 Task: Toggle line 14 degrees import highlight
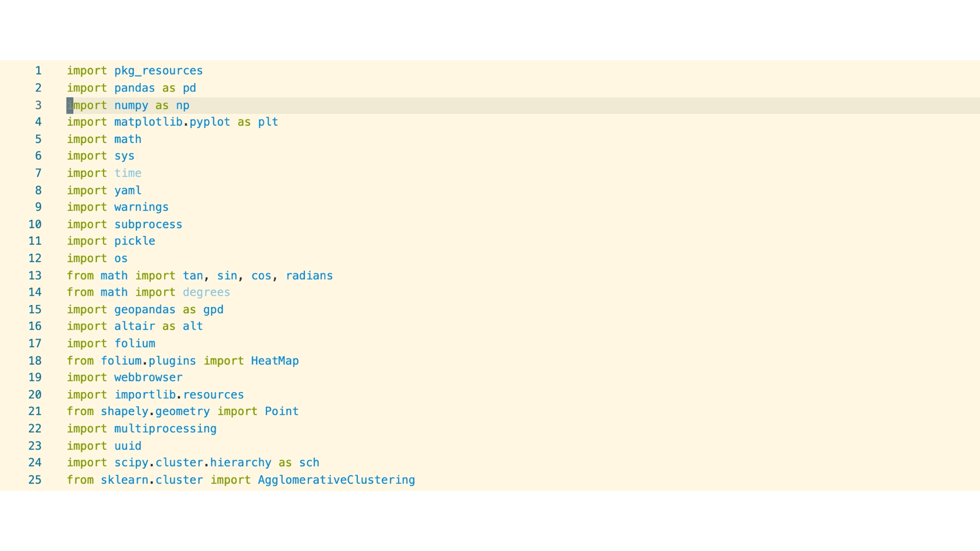(x=206, y=292)
